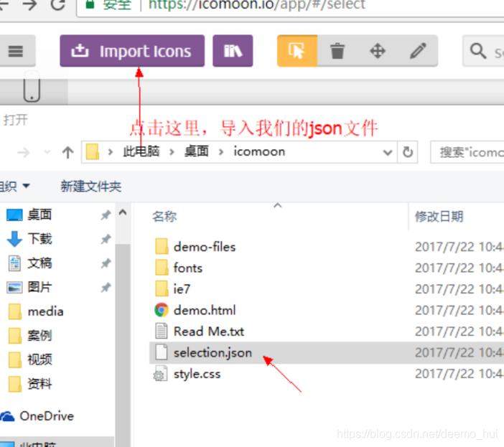Select the Edit pencil tool
The width and height of the screenshot is (504, 447).
pyautogui.click(x=418, y=51)
